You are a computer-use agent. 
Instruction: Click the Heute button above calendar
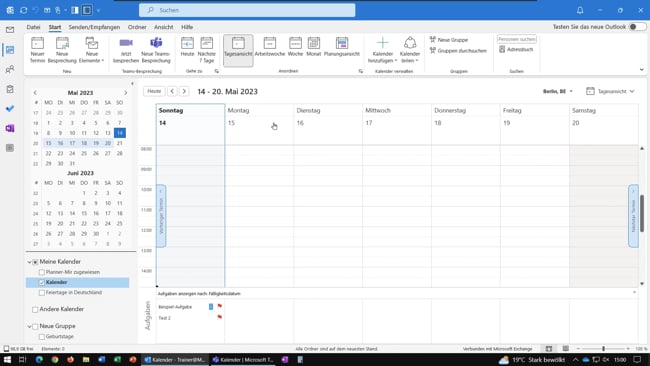click(x=154, y=91)
